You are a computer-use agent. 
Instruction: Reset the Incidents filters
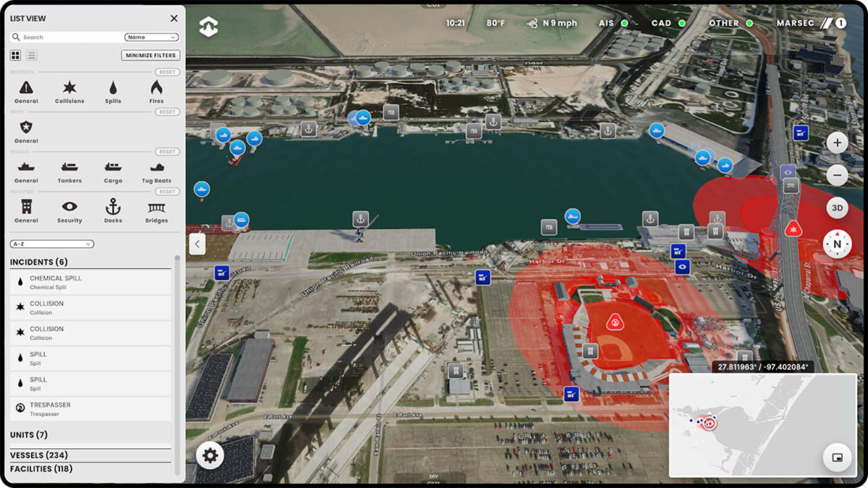pos(167,72)
